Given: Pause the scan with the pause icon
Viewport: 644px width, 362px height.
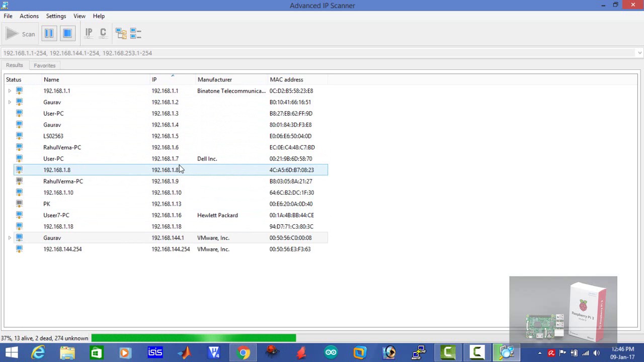Looking at the screenshot, I should pyautogui.click(x=49, y=34).
